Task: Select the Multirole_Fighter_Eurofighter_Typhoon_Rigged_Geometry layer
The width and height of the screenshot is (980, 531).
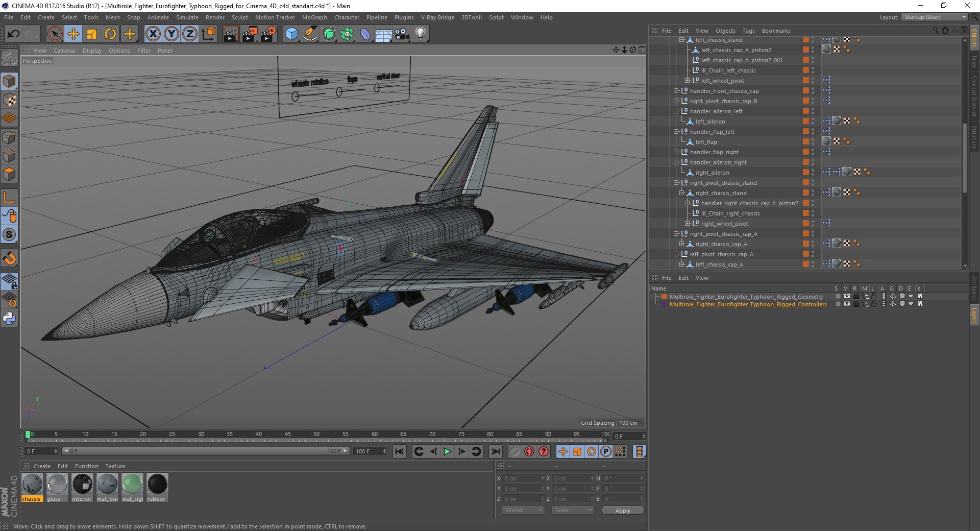Action: [746, 297]
